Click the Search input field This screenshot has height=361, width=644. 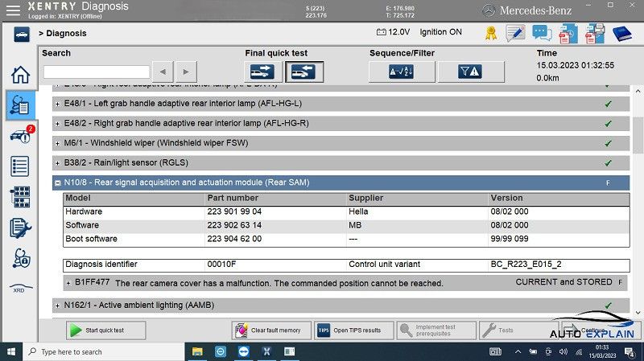(x=97, y=72)
